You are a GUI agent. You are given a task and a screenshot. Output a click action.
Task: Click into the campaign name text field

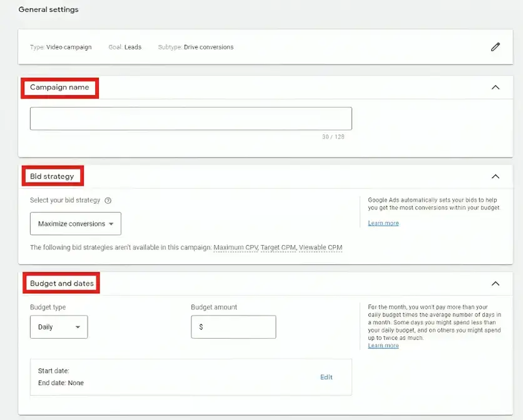191,119
